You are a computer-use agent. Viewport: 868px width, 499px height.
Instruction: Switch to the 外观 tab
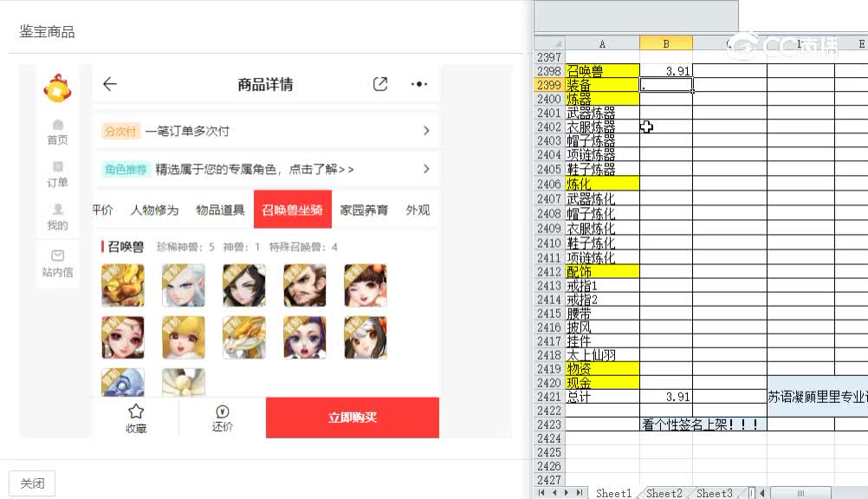click(x=418, y=210)
